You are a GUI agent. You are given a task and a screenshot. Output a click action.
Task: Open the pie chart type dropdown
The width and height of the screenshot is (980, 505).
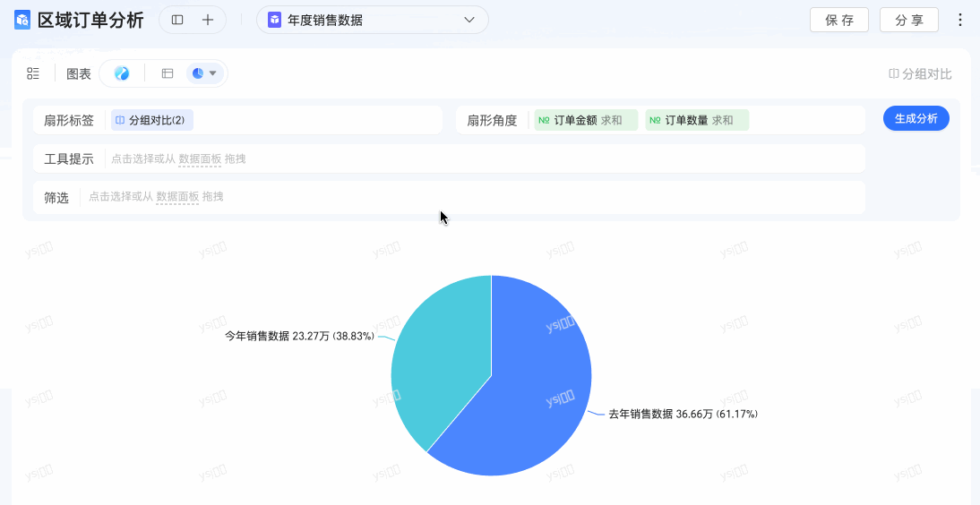(205, 73)
